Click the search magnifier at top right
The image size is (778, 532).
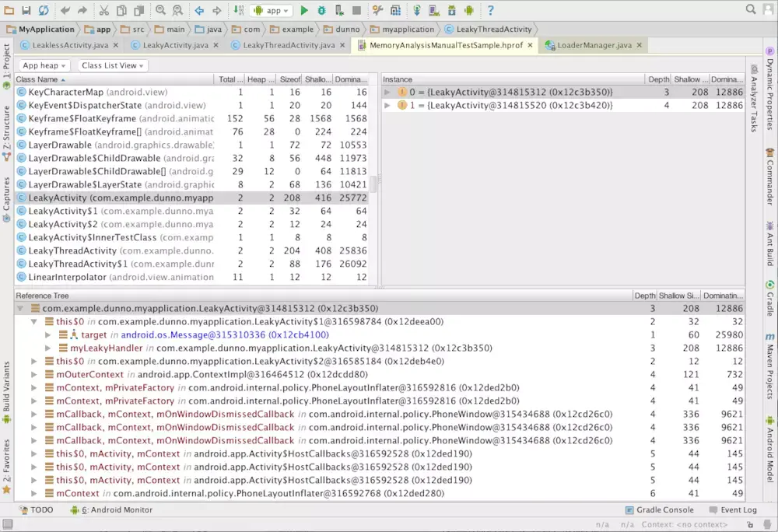coord(751,9)
